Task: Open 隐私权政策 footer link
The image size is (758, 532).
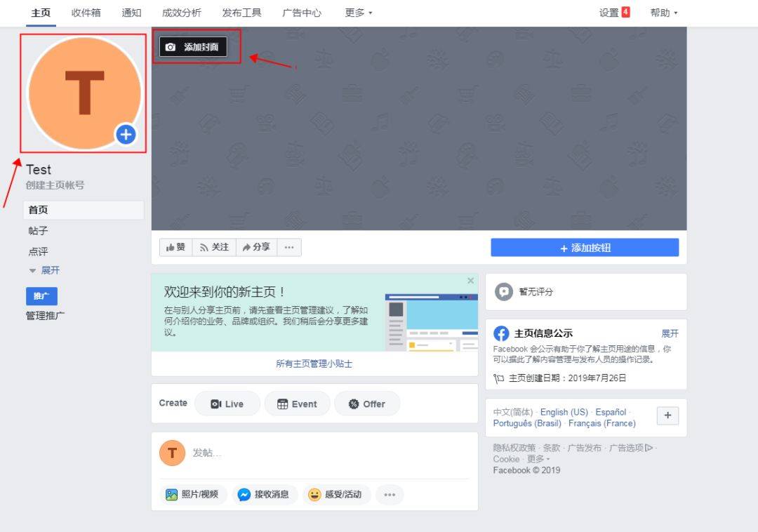Action: 514,448
